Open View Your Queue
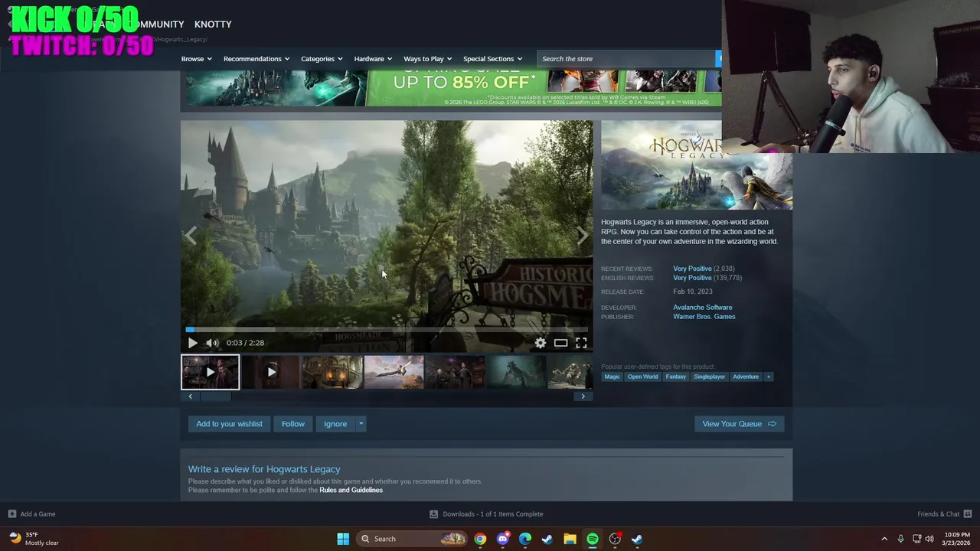The width and height of the screenshot is (980, 551). point(739,424)
